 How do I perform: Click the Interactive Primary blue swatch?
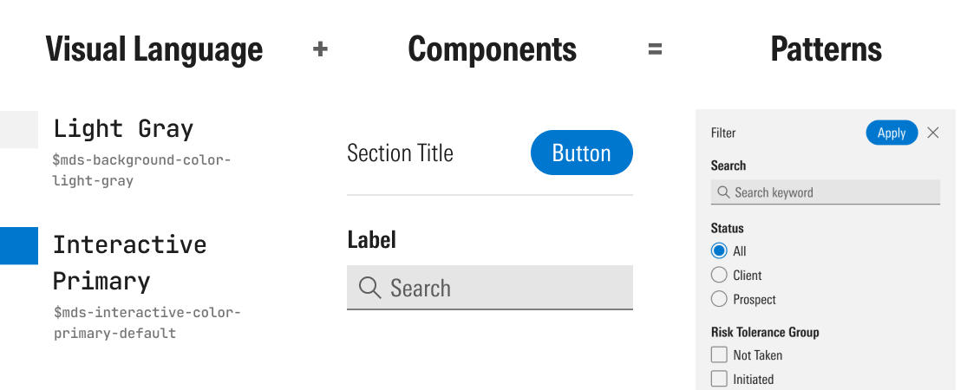pos(18,245)
